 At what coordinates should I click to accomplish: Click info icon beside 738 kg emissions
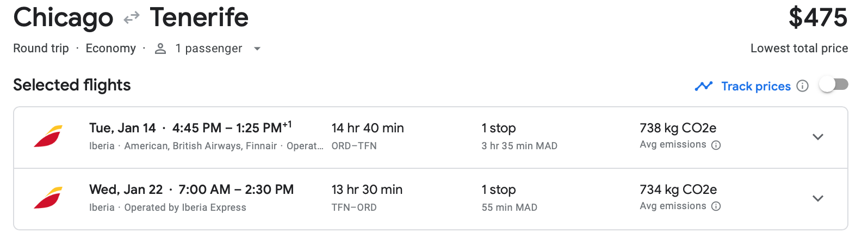click(716, 145)
